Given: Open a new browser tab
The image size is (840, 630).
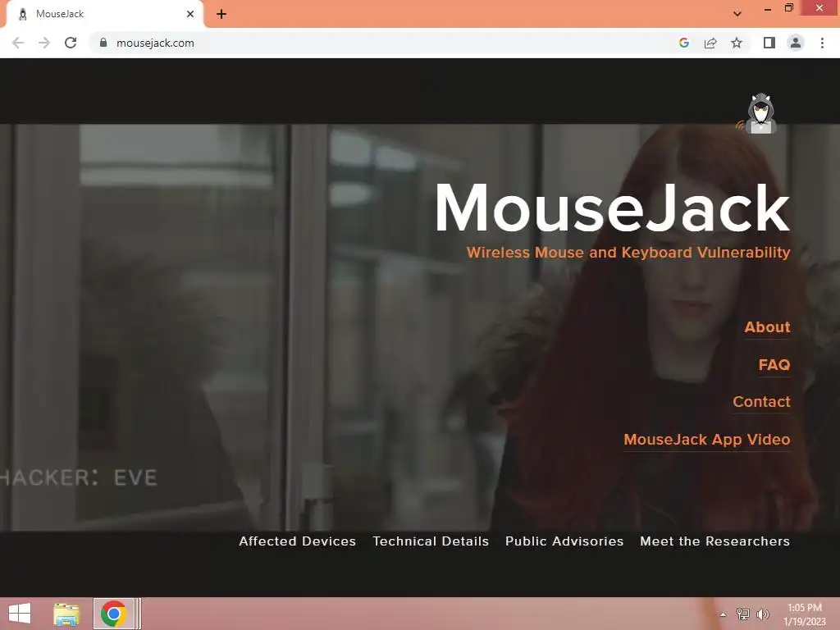Looking at the screenshot, I should pos(221,14).
